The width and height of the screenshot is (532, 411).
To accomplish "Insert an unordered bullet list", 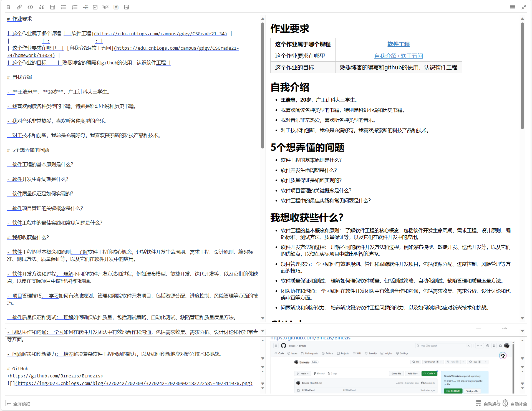I will coord(64,7).
